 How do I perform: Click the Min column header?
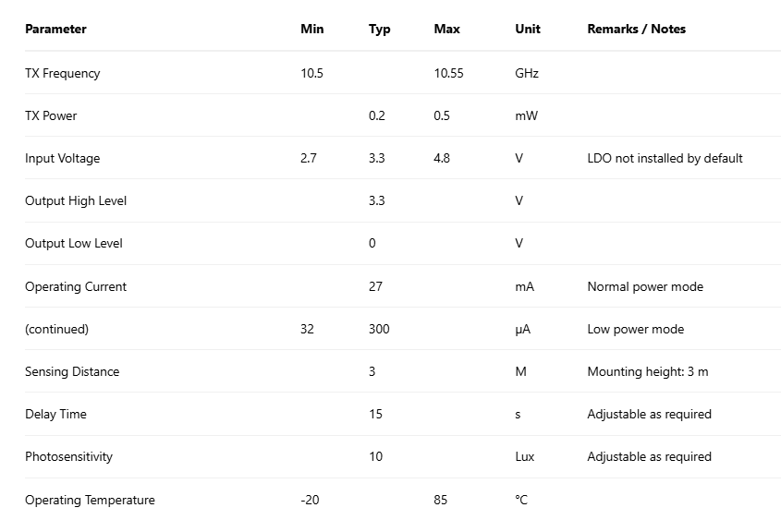pyautogui.click(x=312, y=29)
